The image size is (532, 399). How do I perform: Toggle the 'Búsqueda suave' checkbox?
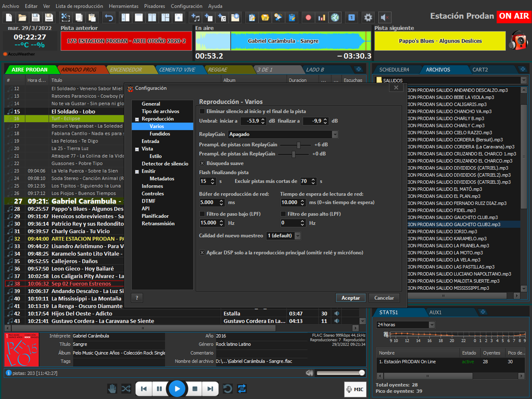pos(202,163)
